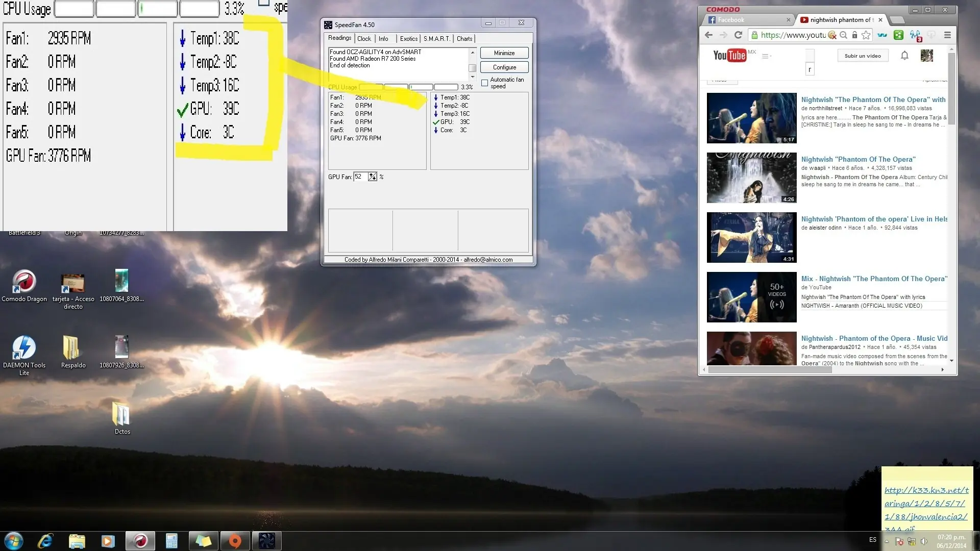Click the SpeedFan log scrollbar down arrow

coord(473,77)
